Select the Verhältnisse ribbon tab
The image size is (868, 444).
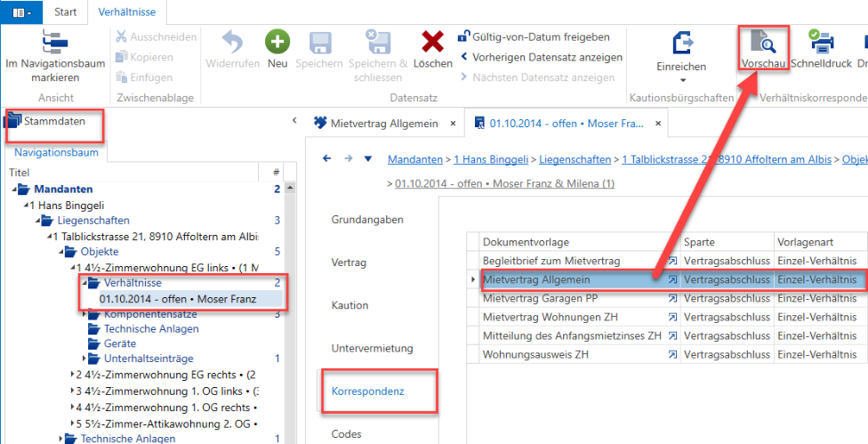127,12
